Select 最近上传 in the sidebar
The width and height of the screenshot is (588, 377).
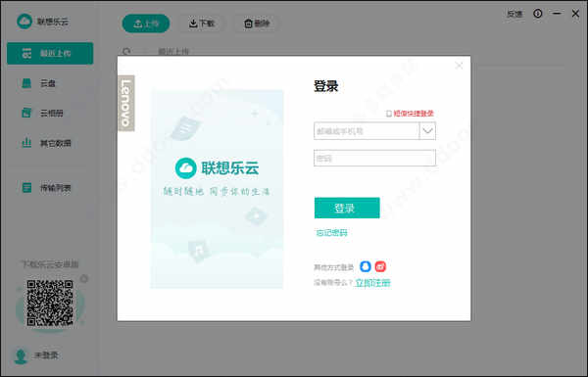point(50,53)
